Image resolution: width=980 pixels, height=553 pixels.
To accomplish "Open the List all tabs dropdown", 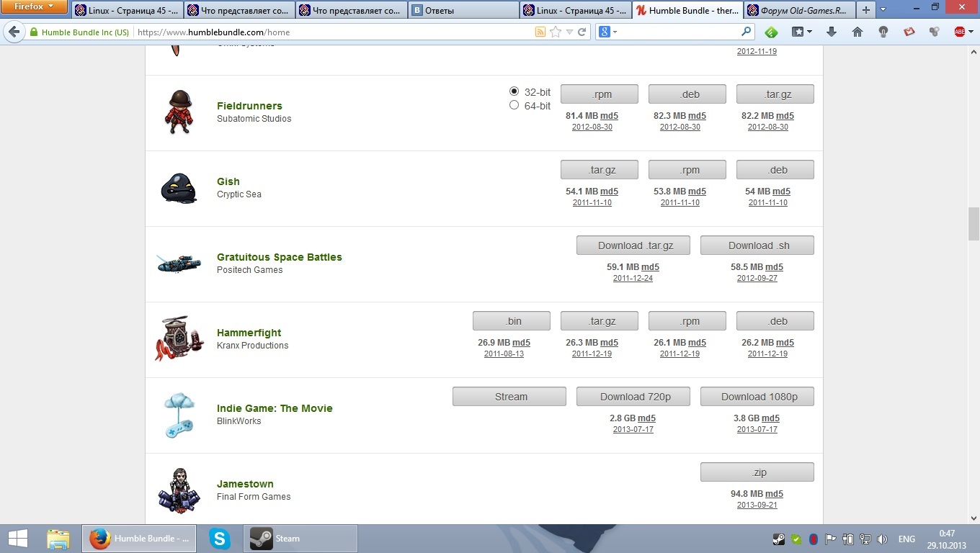I will [883, 10].
